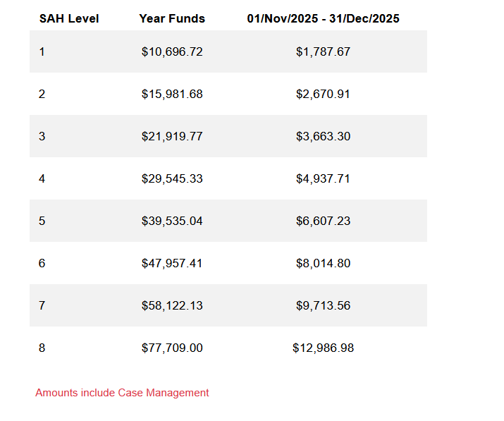Click the $9,713.56 amount
The height and width of the screenshot is (421, 504).
click(x=323, y=305)
